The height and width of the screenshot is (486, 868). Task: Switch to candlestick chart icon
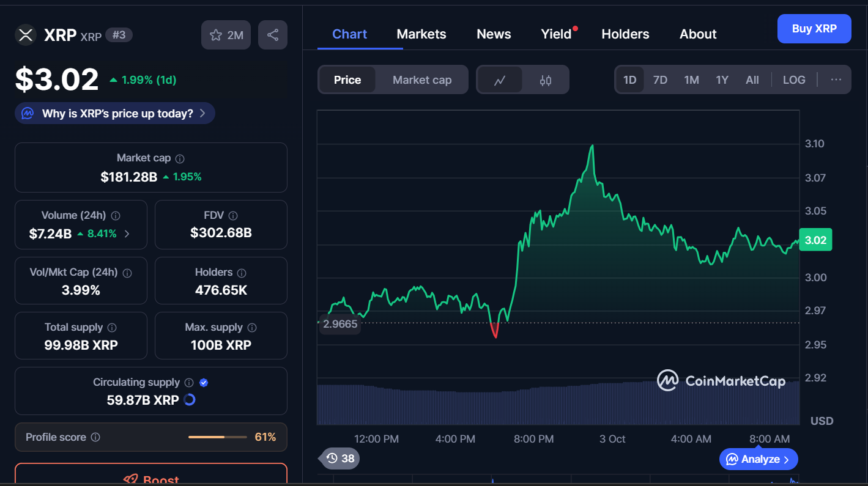pyautogui.click(x=546, y=80)
